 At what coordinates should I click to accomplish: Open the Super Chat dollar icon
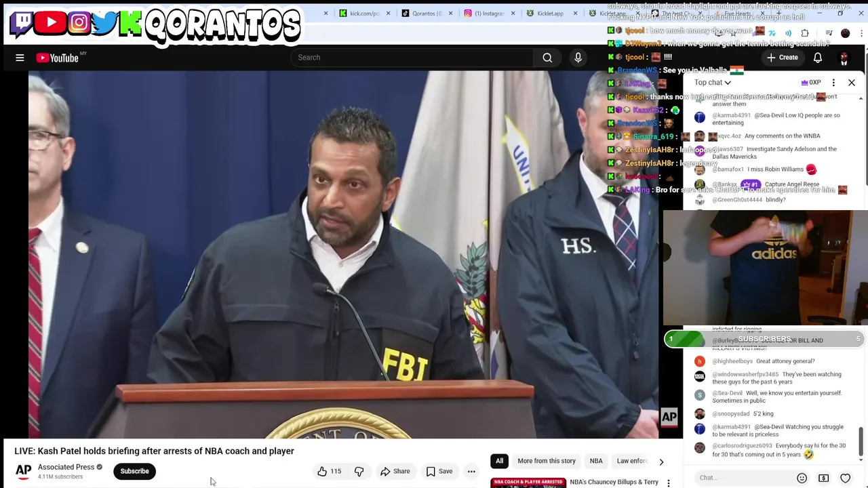coord(823,478)
